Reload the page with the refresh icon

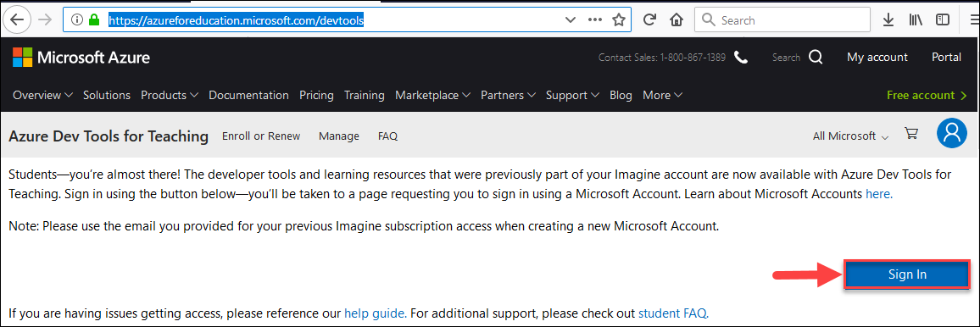point(649,20)
